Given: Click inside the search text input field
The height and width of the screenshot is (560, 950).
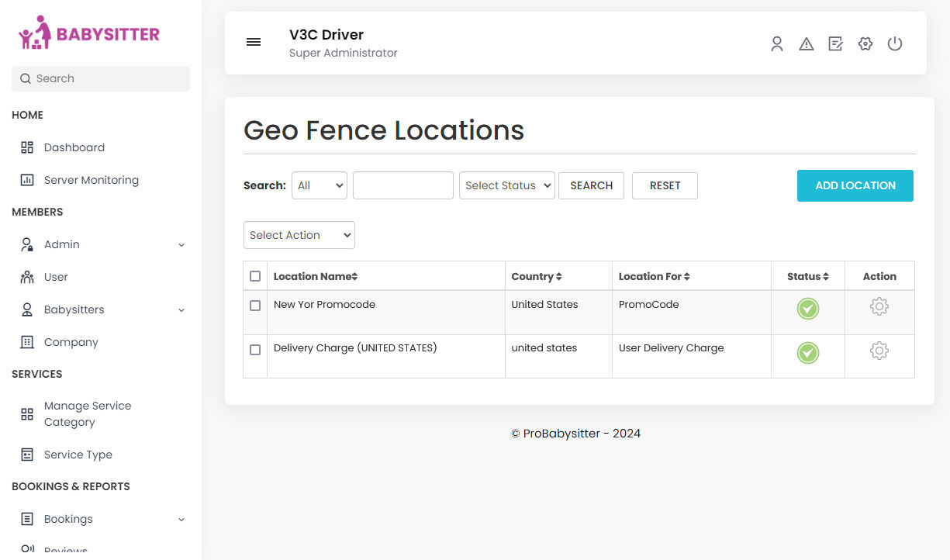Looking at the screenshot, I should click(x=402, y=185).
